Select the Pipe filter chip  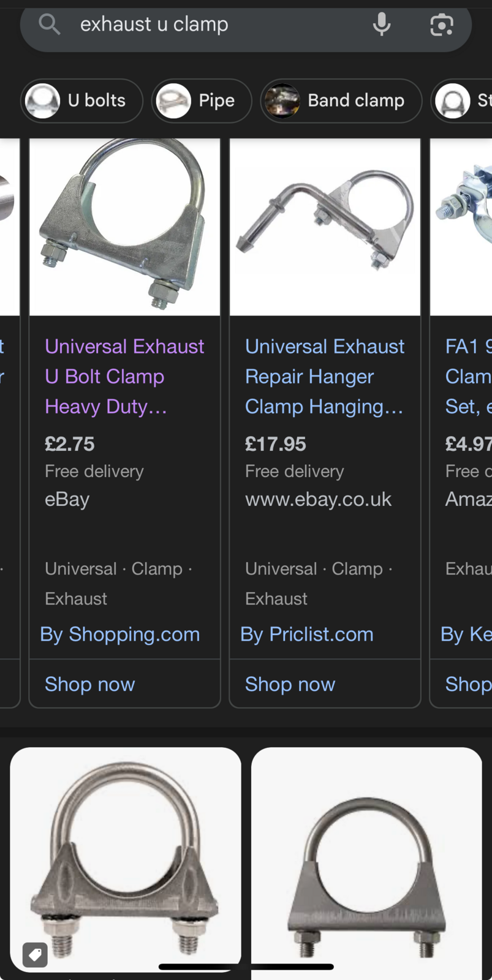pyautogui.click(x=202, y=100)
